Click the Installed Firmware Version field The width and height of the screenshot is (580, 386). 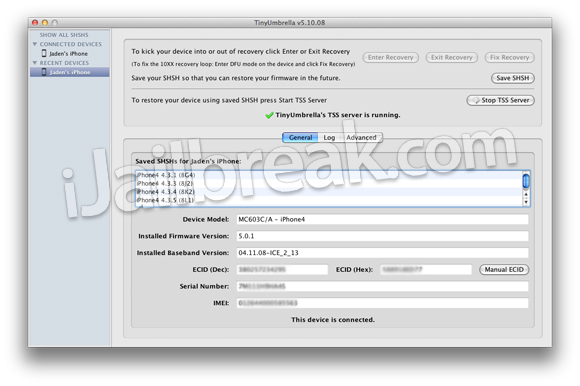pos(382,236)
